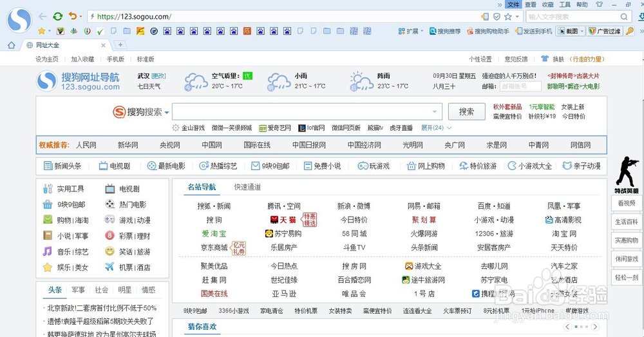Open 机票|酒店 airplane category

click(x=128, y=267)
